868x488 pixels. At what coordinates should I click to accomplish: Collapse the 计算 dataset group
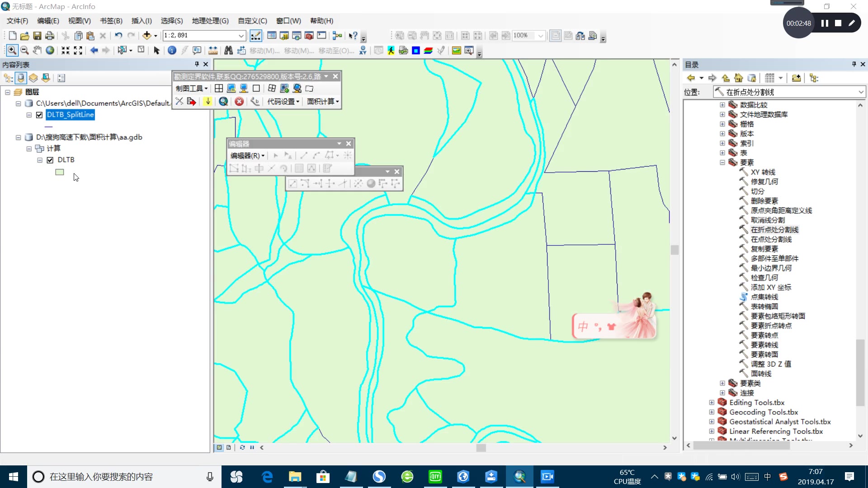29,149
